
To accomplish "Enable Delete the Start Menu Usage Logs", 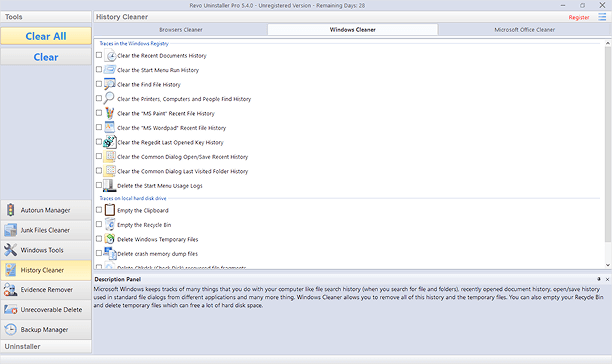I will tap(99, 185).
